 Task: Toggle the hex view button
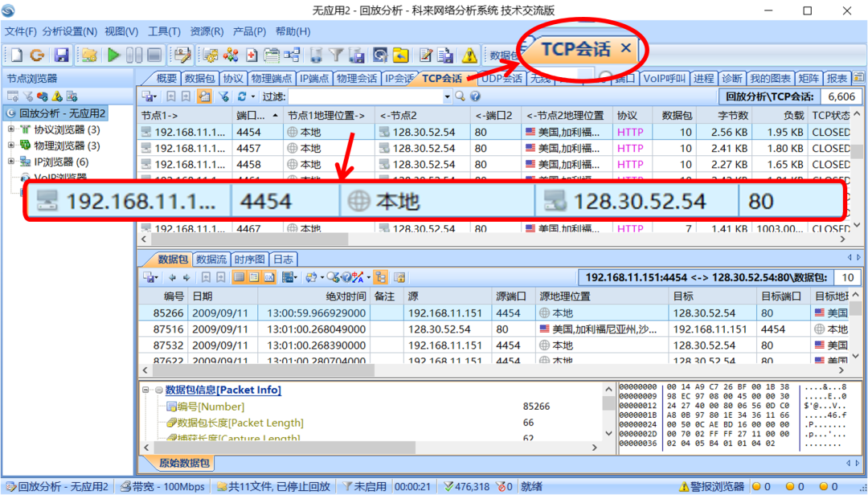coord(269,277)
